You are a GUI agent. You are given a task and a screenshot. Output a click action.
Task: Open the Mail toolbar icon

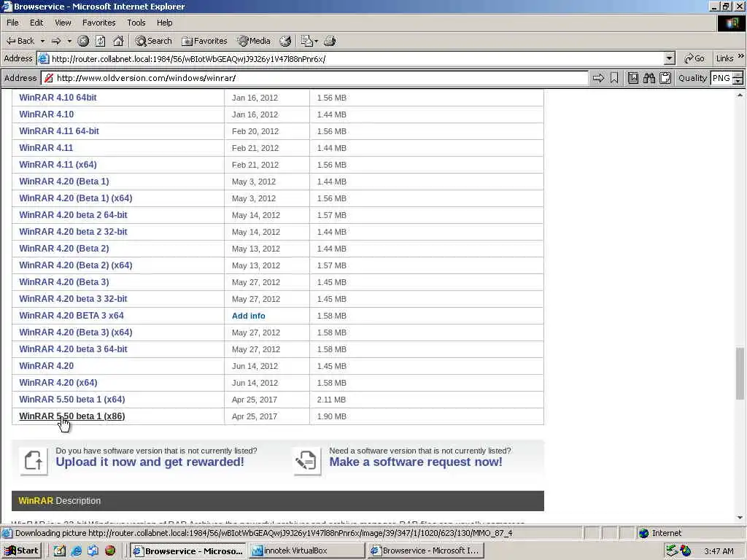pyautogui.click(x=309, y=41)
